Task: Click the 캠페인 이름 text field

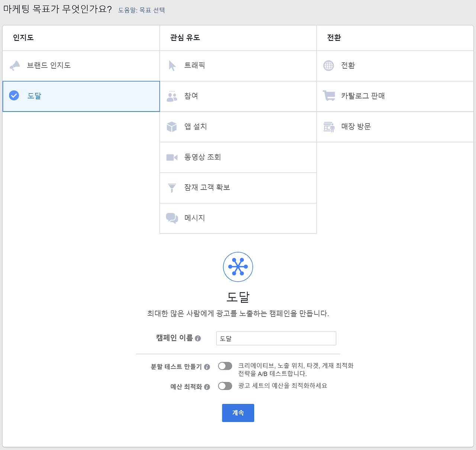Action: coord(276,339)
